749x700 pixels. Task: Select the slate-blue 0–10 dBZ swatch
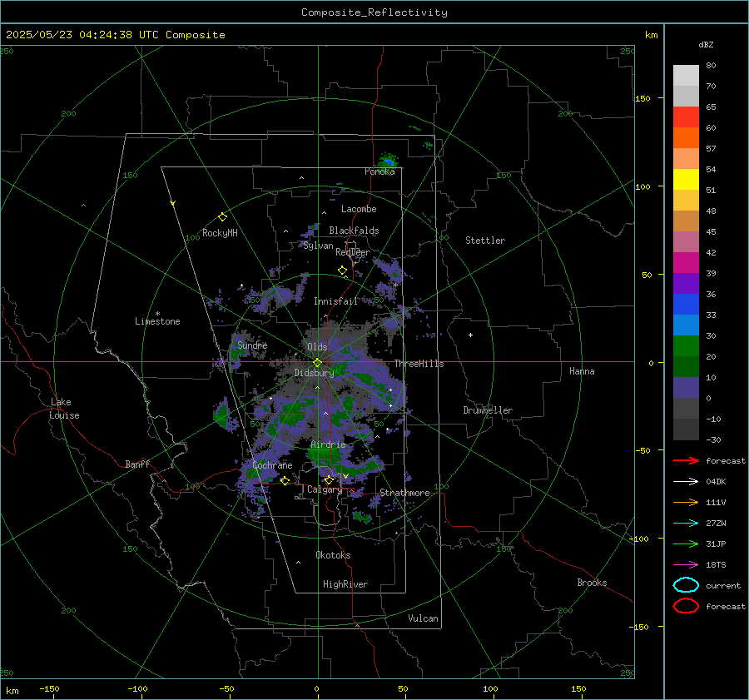click(x=686, y=388)
